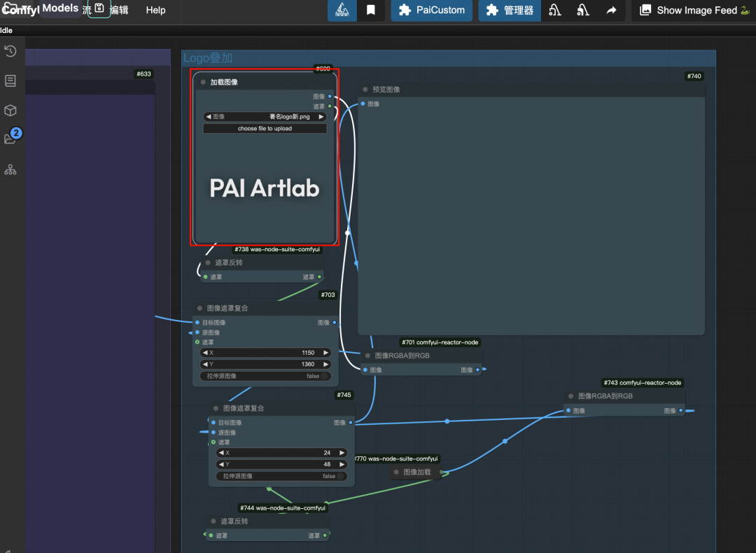Click the X value field showing 1150
The image size is (756, 553).
click(266, 352)
